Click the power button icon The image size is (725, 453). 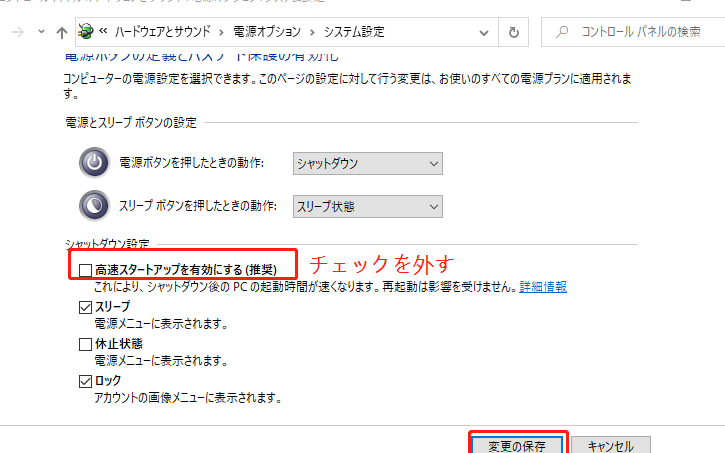[x=93, y=163]
